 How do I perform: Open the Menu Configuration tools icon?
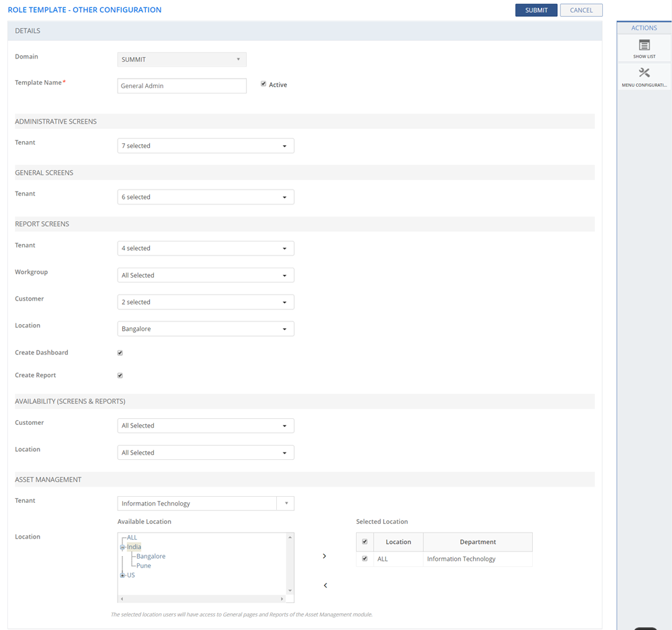(644, 73)
